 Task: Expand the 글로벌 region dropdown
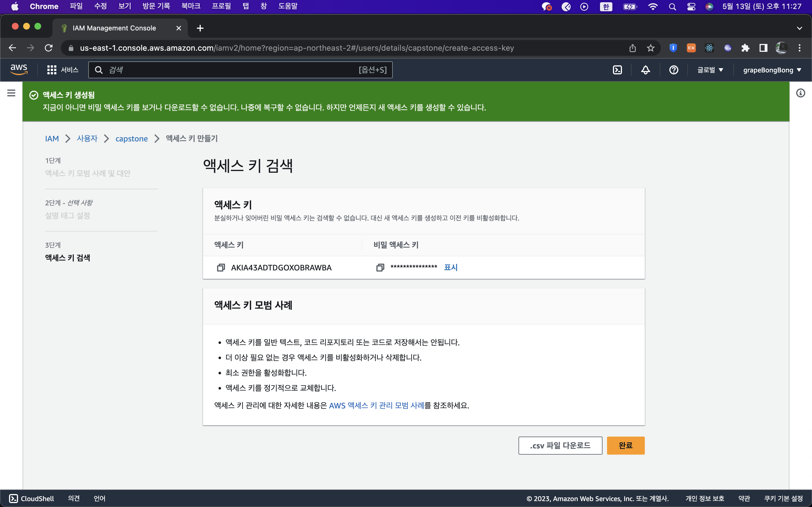click(710, 70)
